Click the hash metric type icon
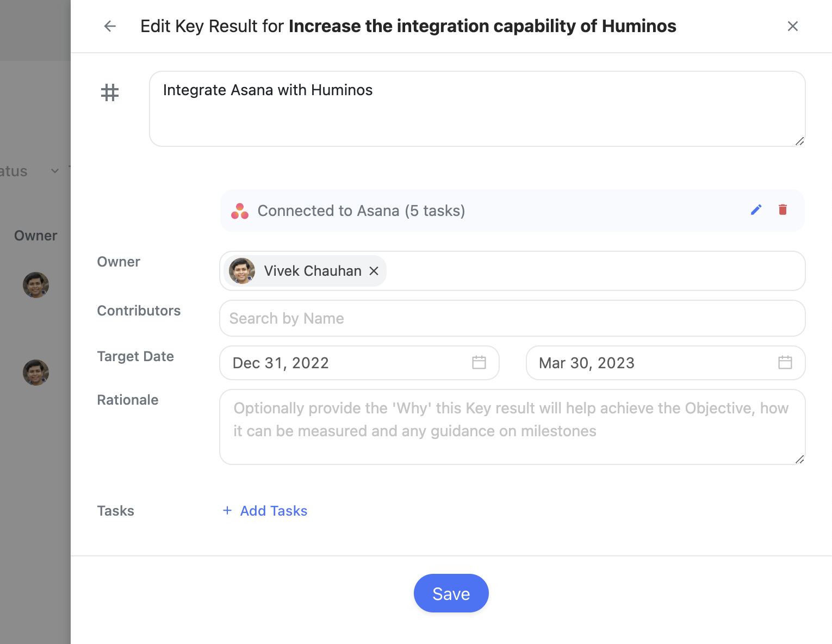 (110, 92)
